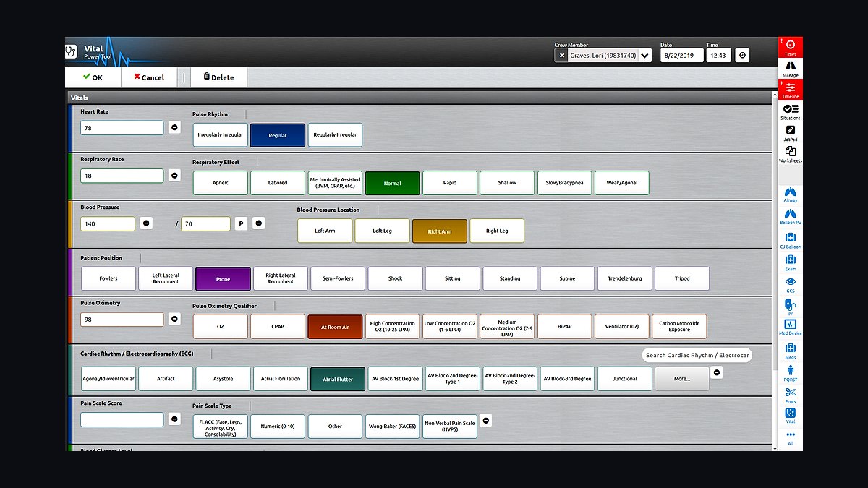Clear the Pain Scale Score with minus icon
868x488 pixels.
[174, 419]
